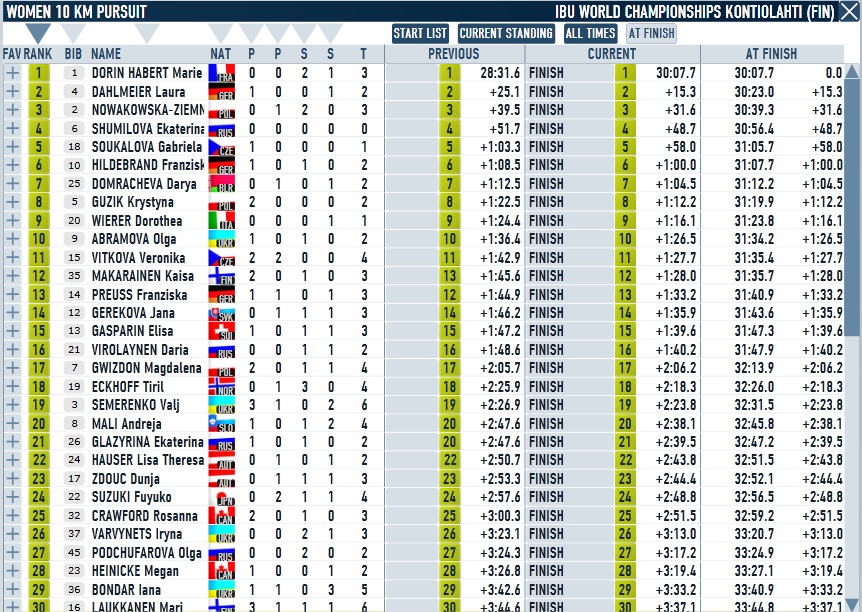Click Belarus flag beside Domracheva Darya
This screenshot has height=612, width=862.
click(x=222, y=184)
